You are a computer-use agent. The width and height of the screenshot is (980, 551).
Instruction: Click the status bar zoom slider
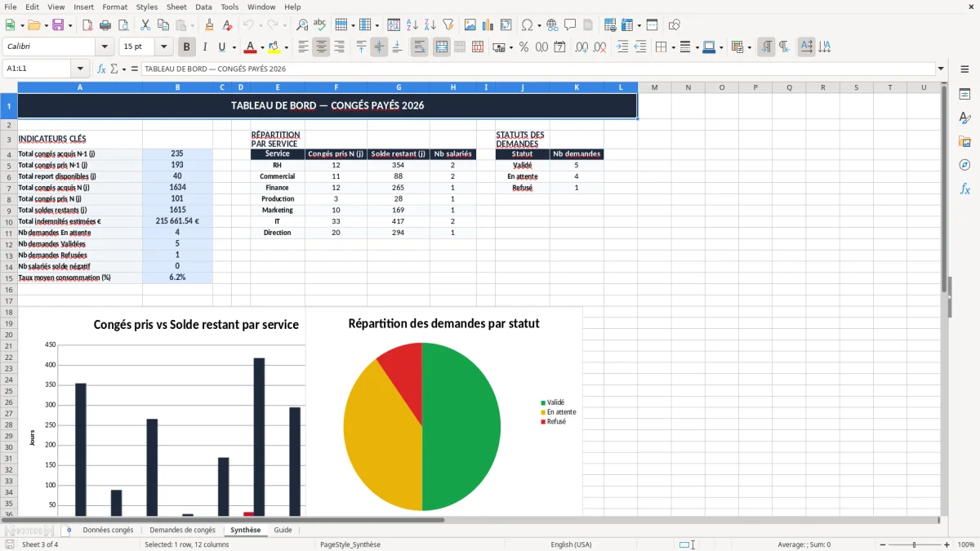tap(914, 544)
